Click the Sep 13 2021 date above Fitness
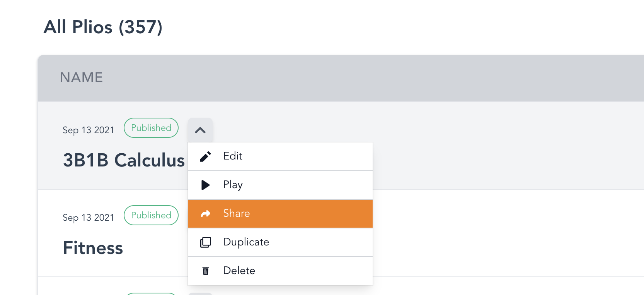 pos(89,218)
